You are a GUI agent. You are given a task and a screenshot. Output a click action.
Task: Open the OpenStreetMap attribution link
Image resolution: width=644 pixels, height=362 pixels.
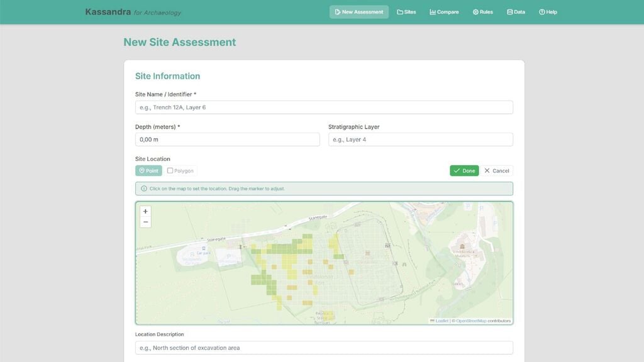click(x=471, y=321)
